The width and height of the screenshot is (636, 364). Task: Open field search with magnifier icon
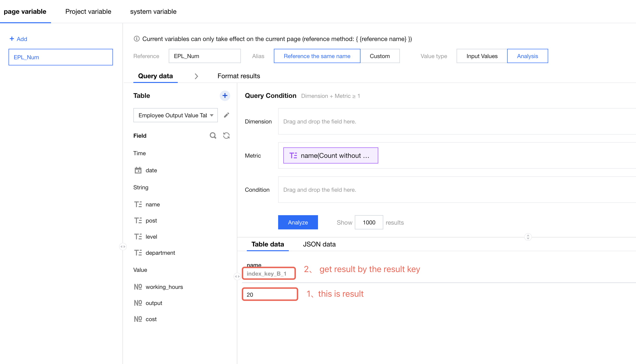coord(213,136)
